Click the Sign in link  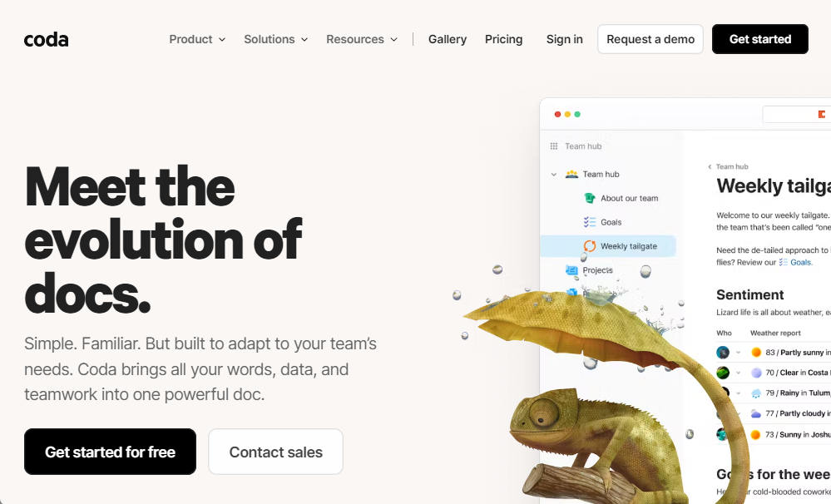(565, 39)
